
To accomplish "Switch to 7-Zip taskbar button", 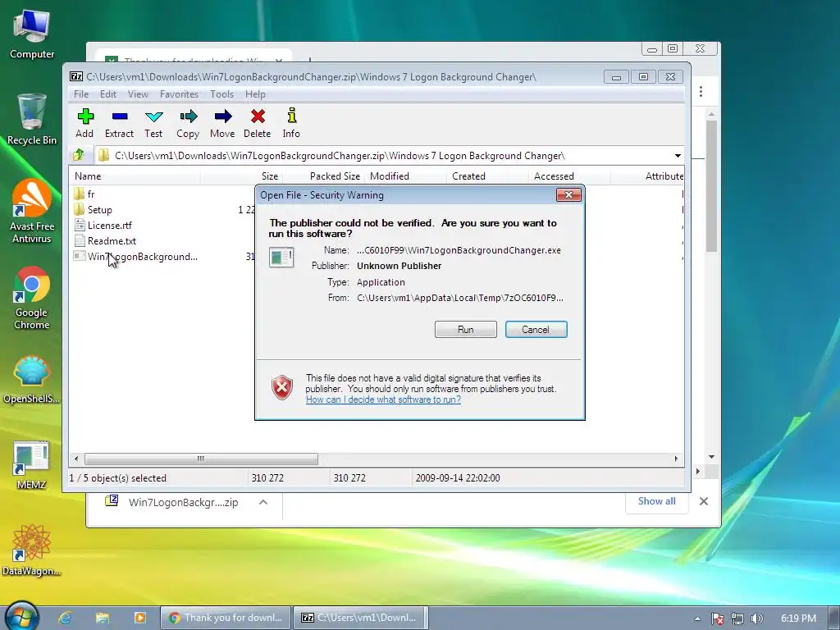I will pyautogui.click(x=360, y=618).
